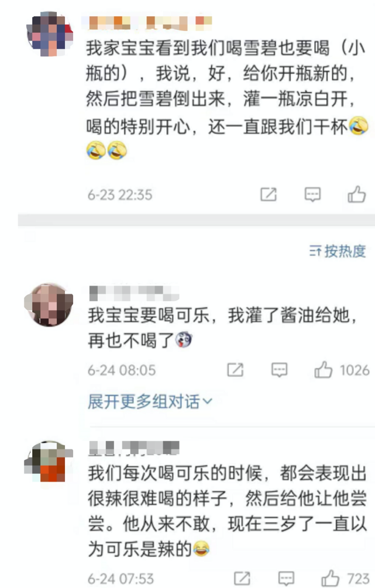
Task: Open the top commenter's pixelated avatar
Action: [50, 34]
